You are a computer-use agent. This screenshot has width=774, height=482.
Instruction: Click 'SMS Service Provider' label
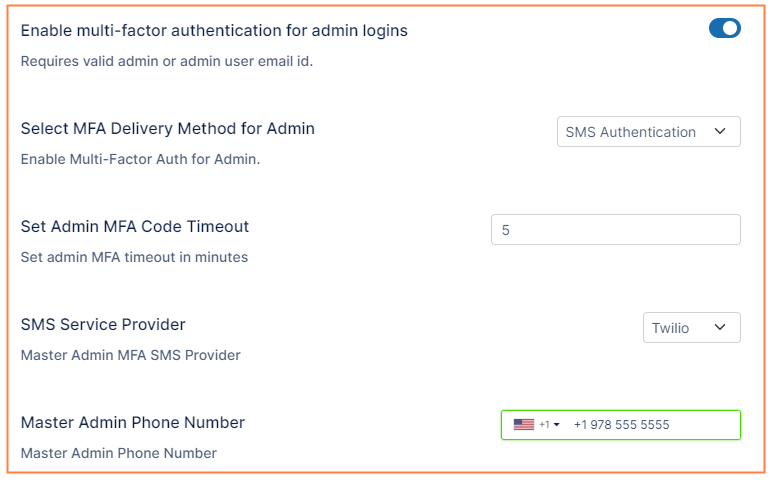(103, 324)
